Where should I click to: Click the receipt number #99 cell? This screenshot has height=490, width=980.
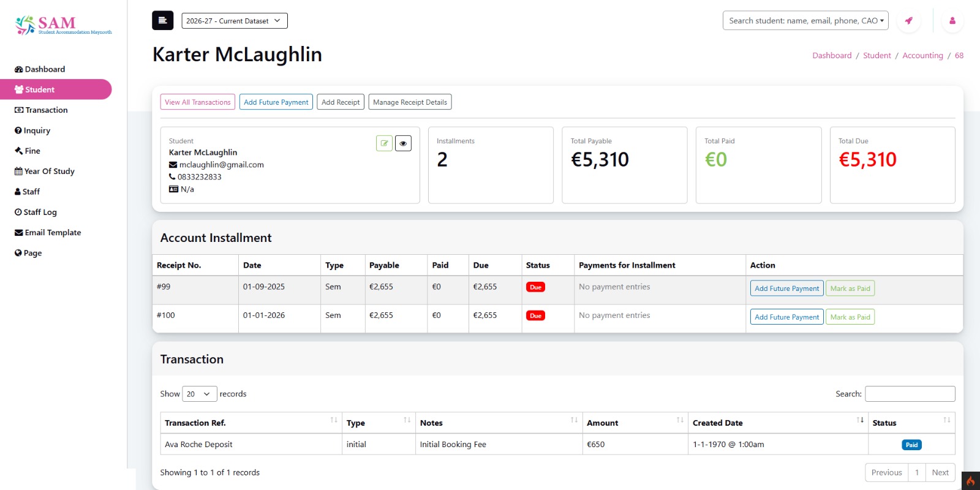click(x=195, y=290)
